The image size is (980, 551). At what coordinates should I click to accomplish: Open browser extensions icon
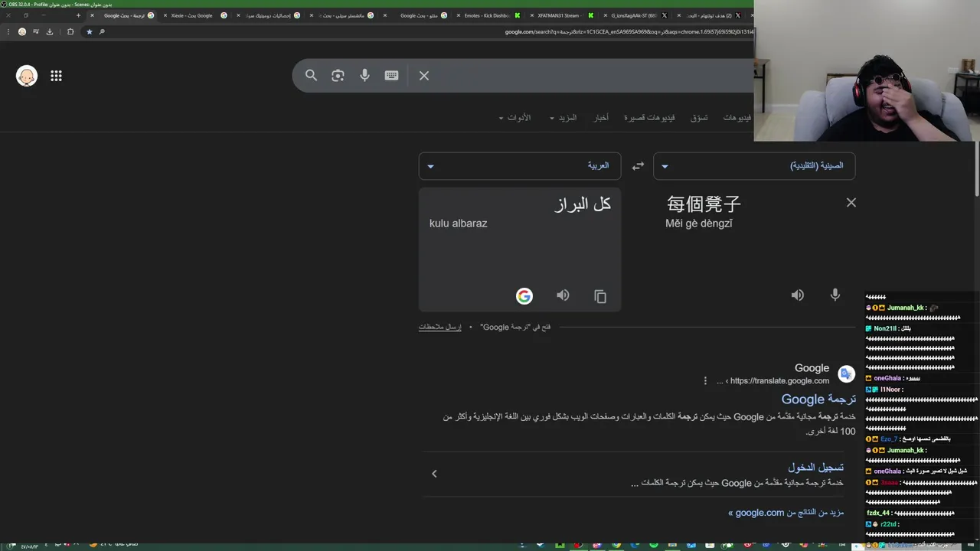pyautogui.click(x=70, y=31)
